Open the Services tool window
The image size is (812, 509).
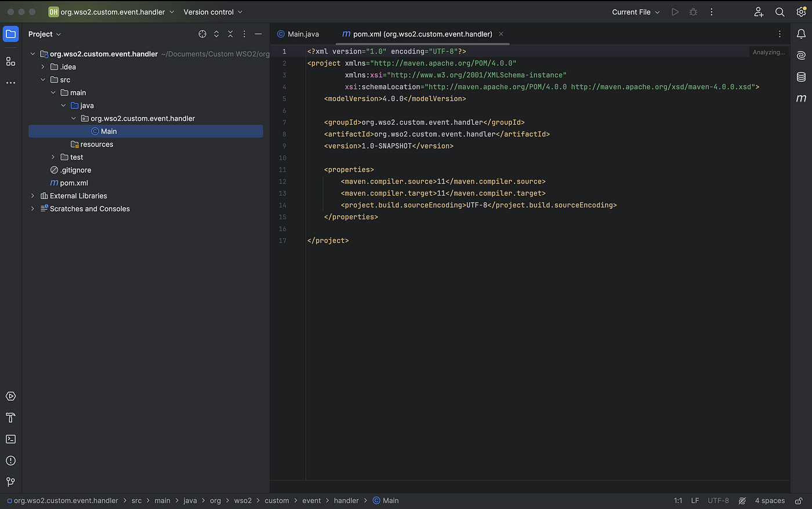tap(10, 396)
